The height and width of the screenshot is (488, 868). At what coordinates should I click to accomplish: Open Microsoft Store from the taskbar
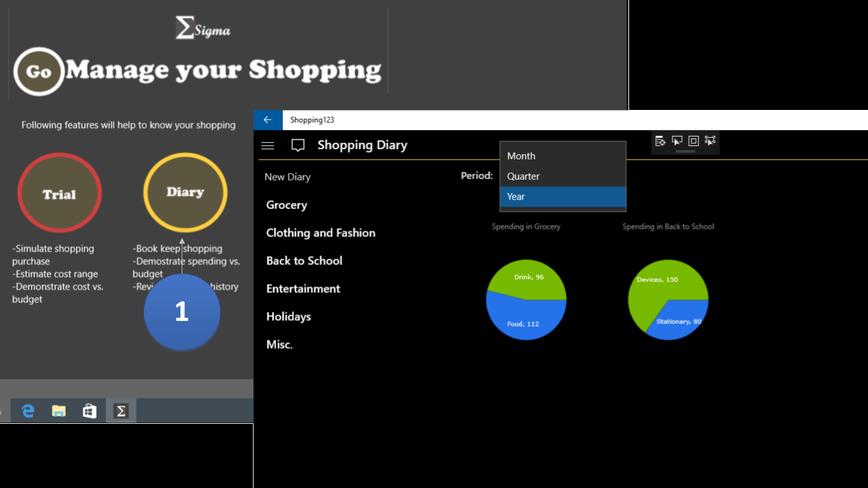(x=90, y=411)
